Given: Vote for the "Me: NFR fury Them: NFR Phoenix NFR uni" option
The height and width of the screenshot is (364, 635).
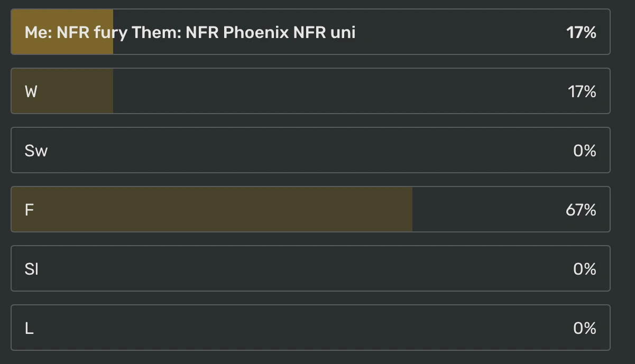Looking at the screenshot, I should tap(312, 32).
